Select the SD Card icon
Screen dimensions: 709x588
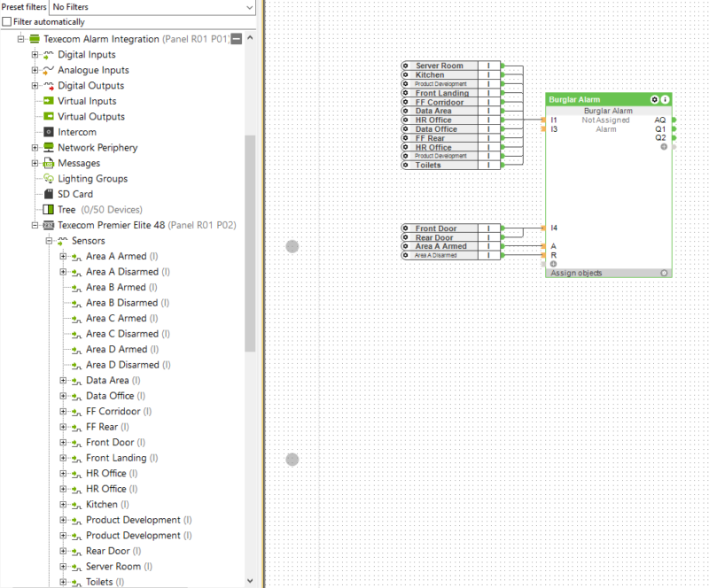click(49, 194)
